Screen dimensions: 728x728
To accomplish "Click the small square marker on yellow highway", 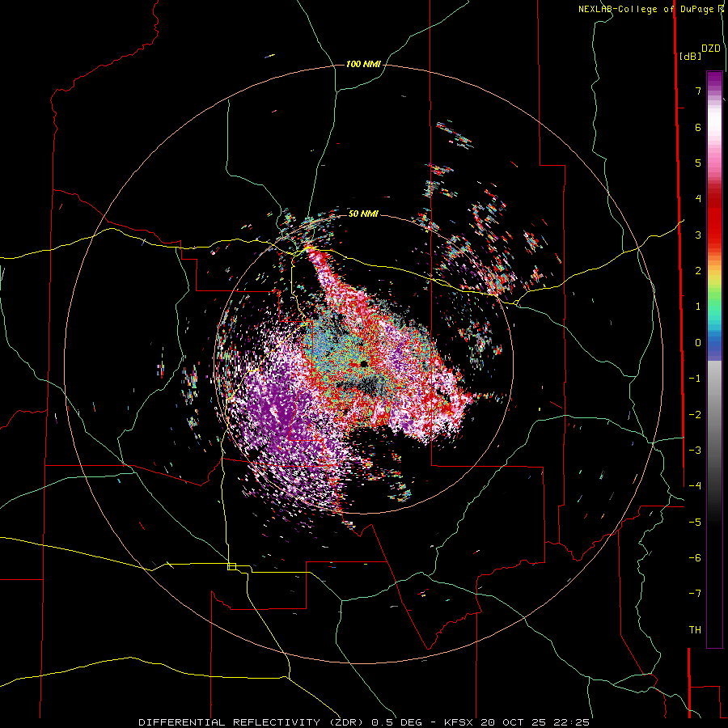I will click(231, 566).
